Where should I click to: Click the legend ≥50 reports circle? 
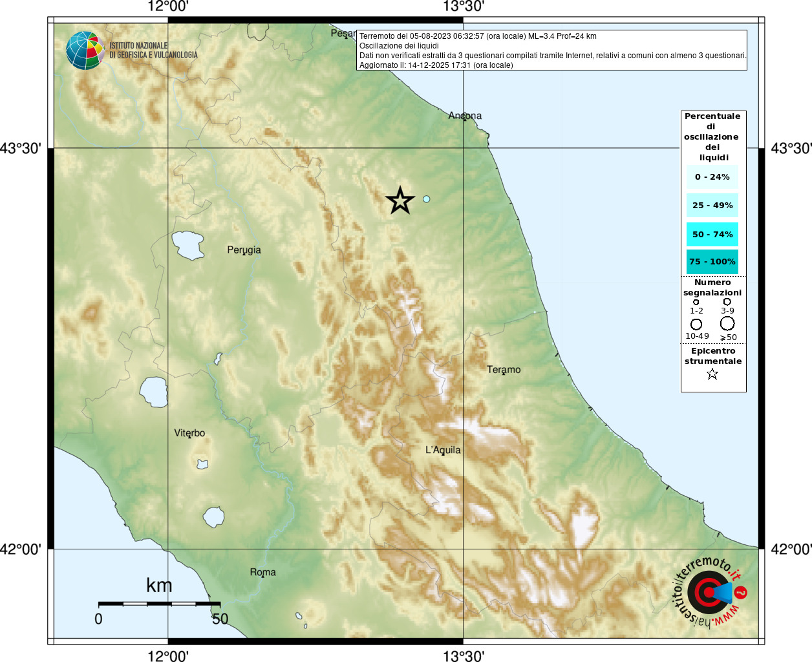(x=727, y=323)
